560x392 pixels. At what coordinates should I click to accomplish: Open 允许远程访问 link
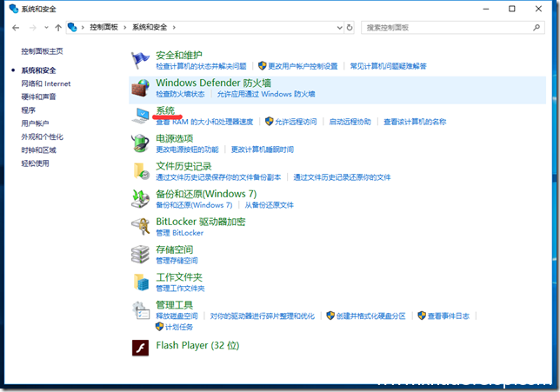coord(296,122)
